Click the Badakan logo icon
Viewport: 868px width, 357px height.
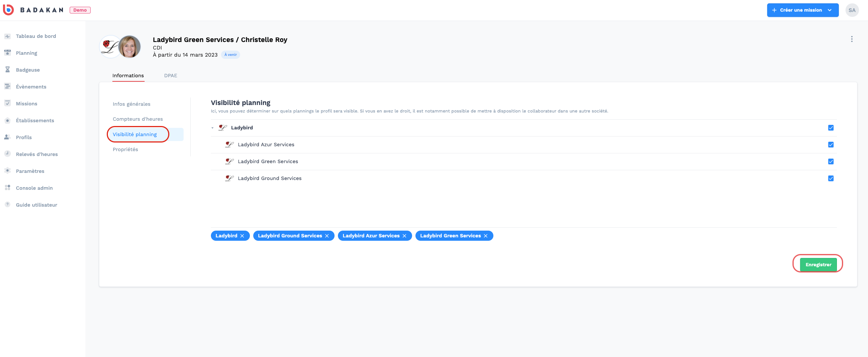pyautogui.click(x=8, y=10)
